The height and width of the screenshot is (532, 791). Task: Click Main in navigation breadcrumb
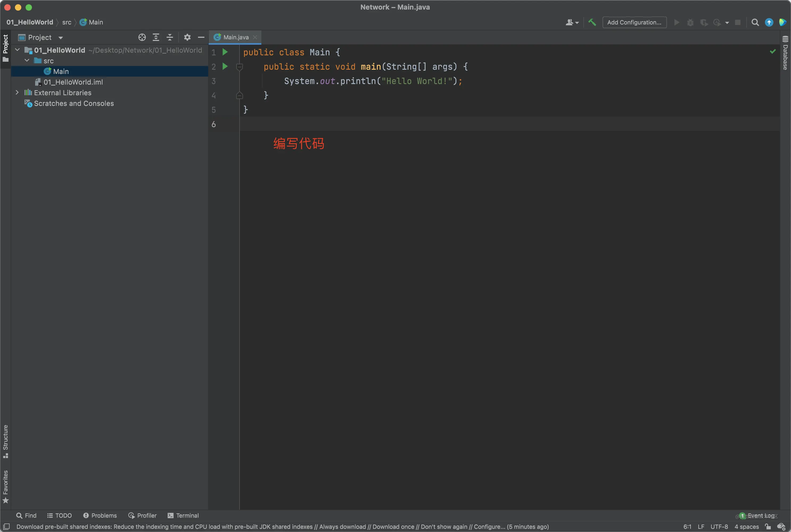click(x=91, y=22)
